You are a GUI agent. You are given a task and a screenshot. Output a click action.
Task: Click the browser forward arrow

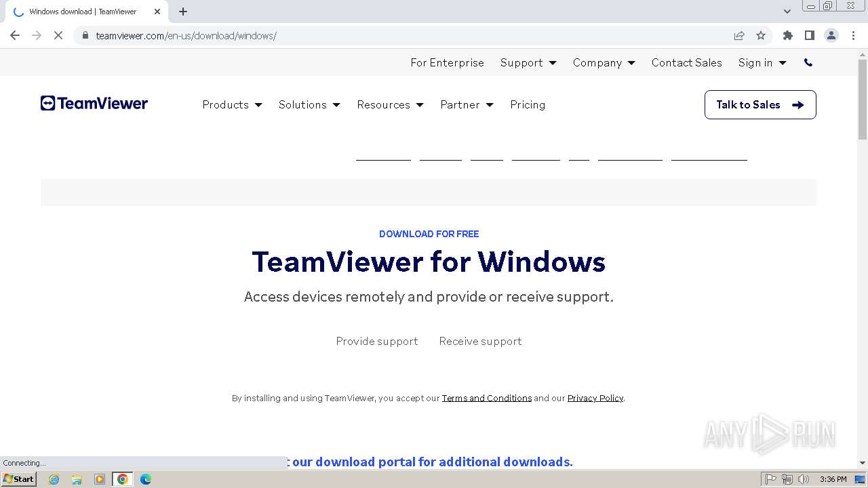(x=37, y=35)
